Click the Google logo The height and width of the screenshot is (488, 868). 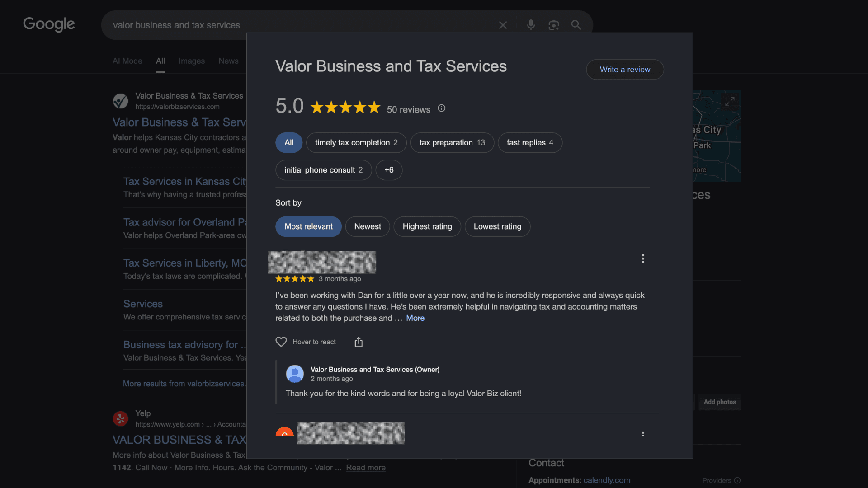pos(49,24)
